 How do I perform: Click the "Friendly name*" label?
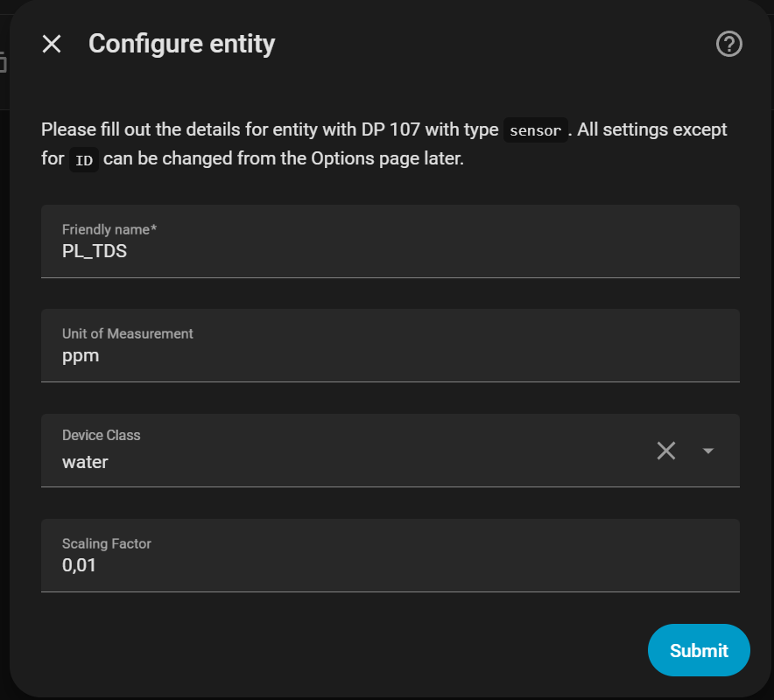109,229
